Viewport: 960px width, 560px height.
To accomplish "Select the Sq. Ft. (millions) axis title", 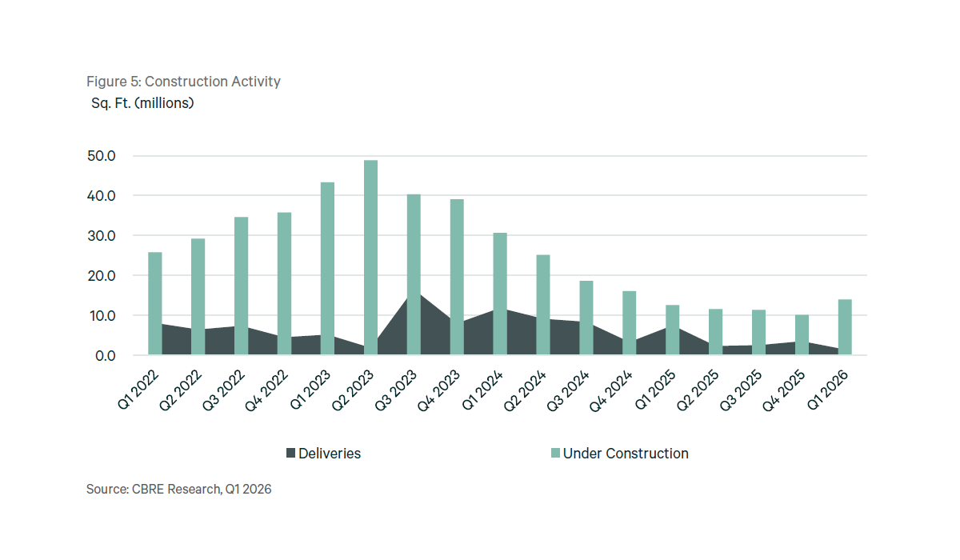I will coord(142,103).
